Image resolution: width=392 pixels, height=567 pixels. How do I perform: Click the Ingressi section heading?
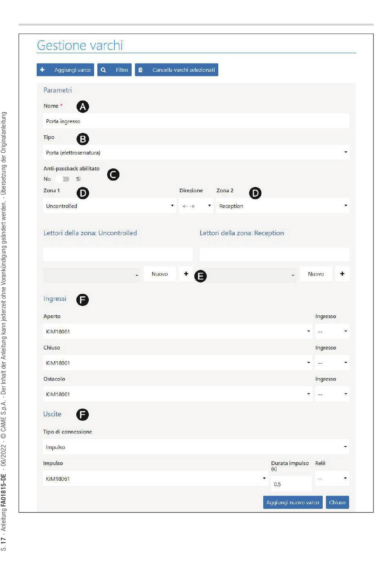(55, 298)
